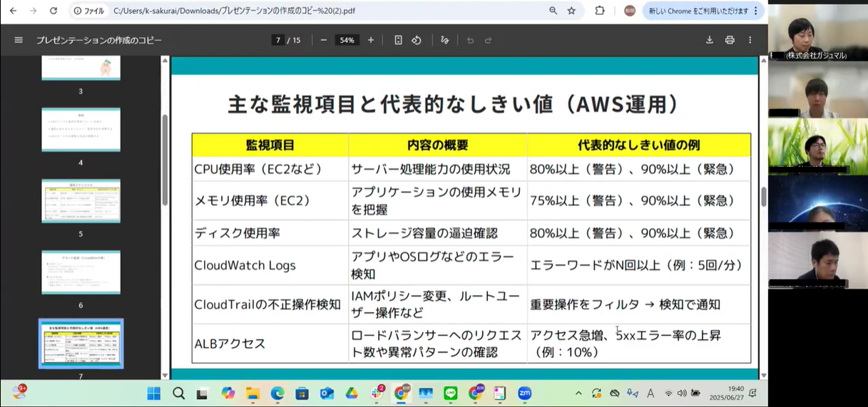The height and width of the screenshot is (407, 868).
Task: Open Google Drive from taskbar
Action: pyautogui.click(x=352, y=393)
